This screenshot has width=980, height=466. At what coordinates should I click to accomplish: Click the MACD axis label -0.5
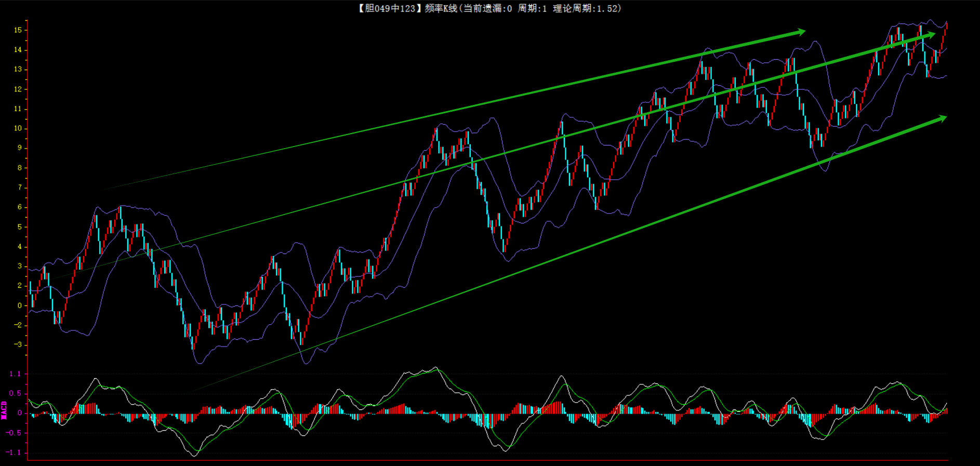point(14,433)
